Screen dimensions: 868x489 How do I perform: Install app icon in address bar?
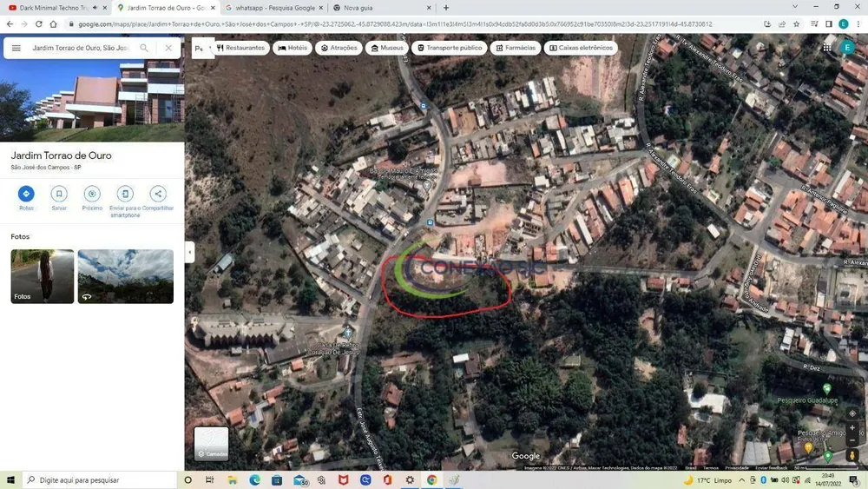pyautogui.click(x=767, y=23)
